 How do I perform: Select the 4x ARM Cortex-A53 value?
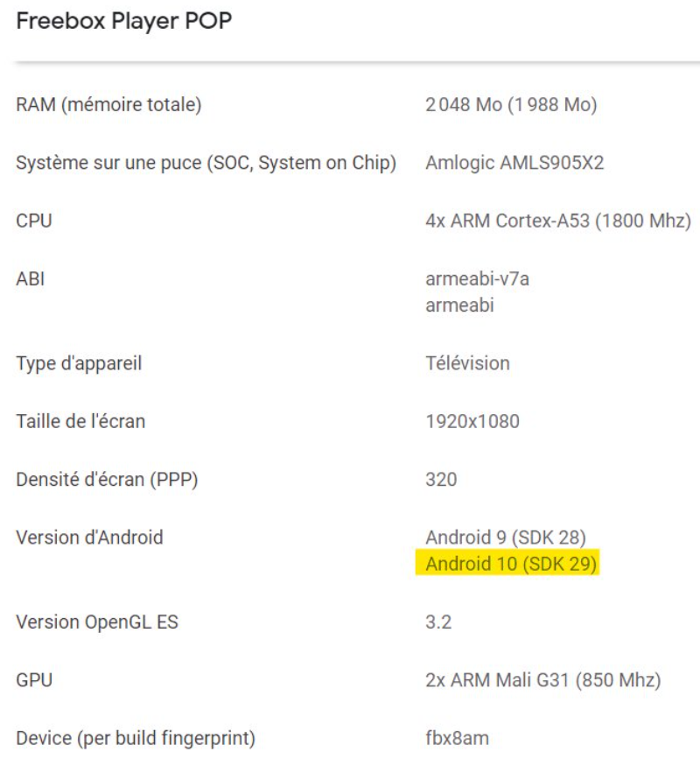pos(557,221)
